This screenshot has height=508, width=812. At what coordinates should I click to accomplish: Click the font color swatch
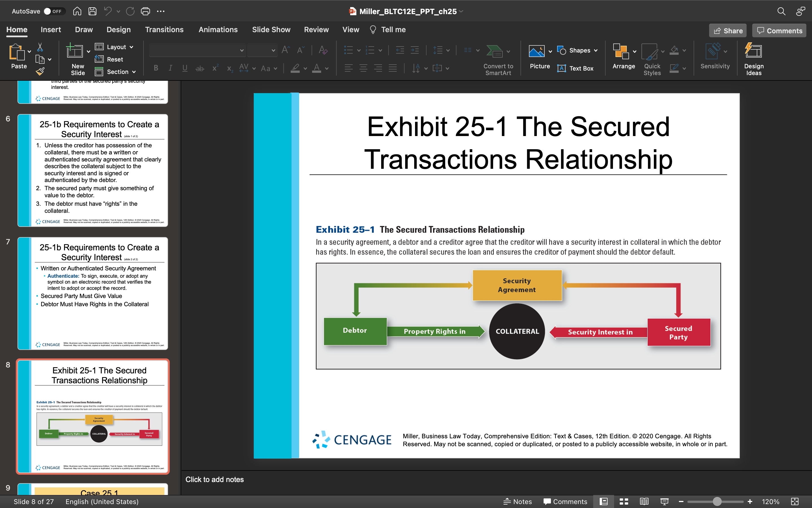[x=316, y=68]
